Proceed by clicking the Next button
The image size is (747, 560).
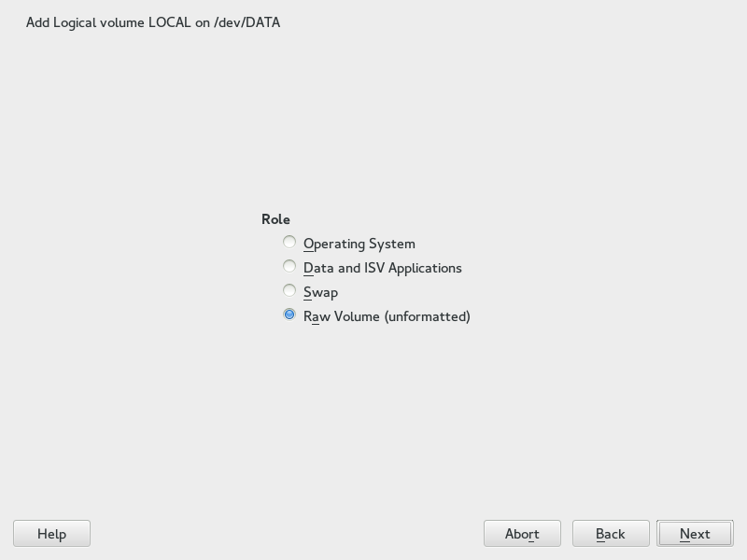point(695,534)
